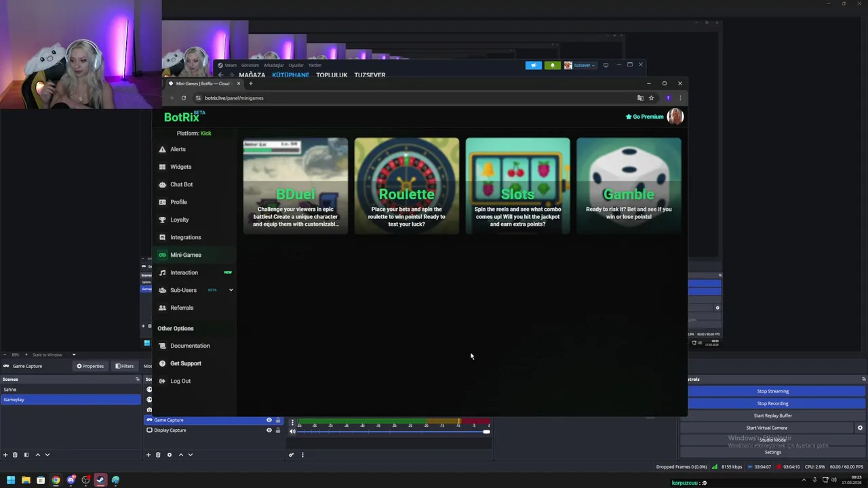868x488 pixels.
Task: Open the Roulette mini-game card
Action: point(406,186)
